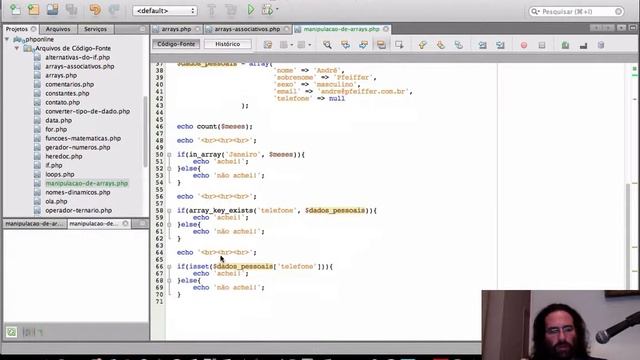Build the project with the hammer icon
The image size is (640, 360).
[211, 10]
